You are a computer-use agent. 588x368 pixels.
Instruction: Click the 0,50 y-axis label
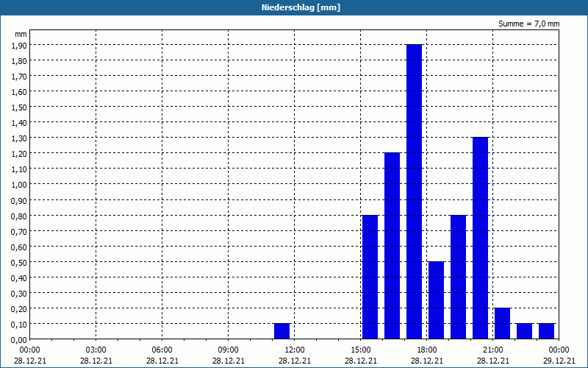(19, 262)
